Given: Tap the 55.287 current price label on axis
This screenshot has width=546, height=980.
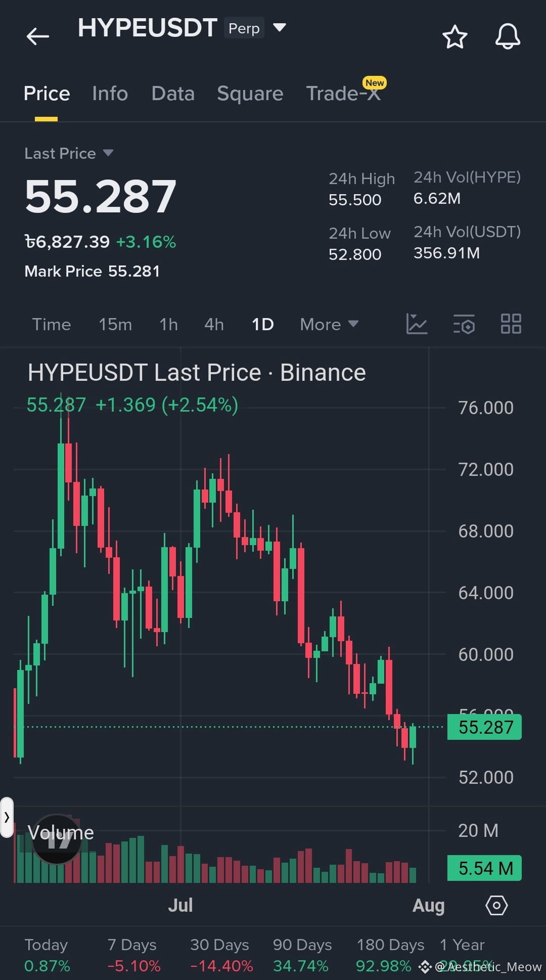Looking at the screenshot, I should pos(484,727).
